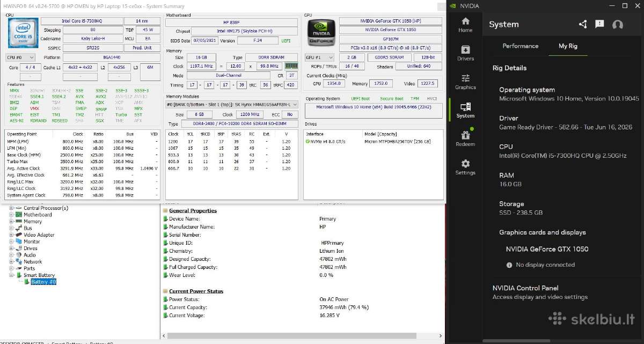This screenshot has height=344, width=644.
Task: Click the NVIDIA logo in the title bar
Action: [x=453, y=6]
